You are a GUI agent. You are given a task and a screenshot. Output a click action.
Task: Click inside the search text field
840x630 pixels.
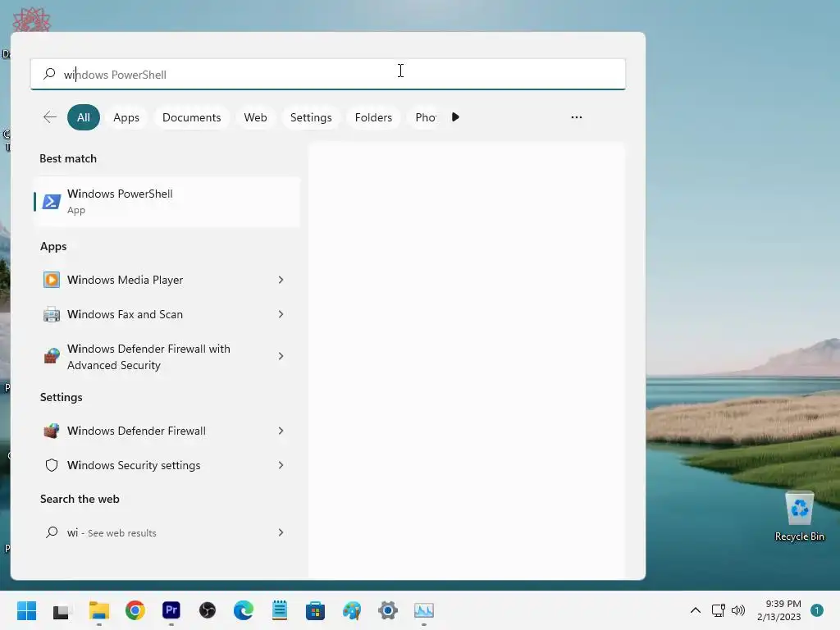pyautogui.click(x=328, y=74)
